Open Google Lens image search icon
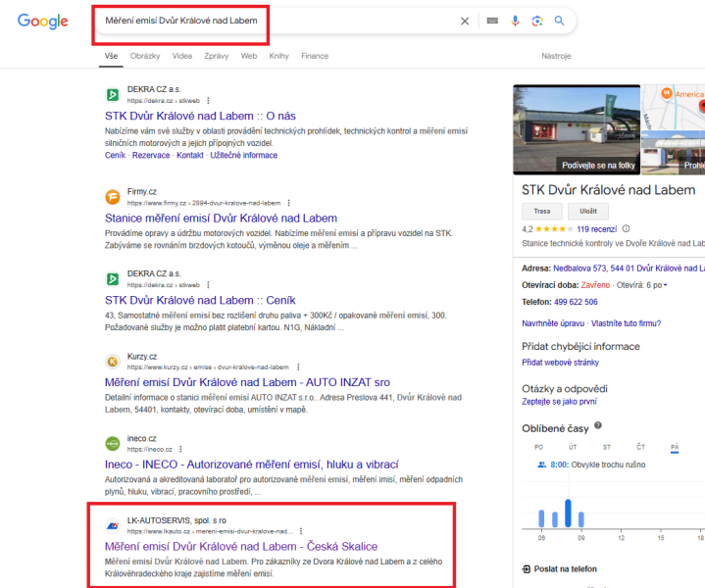The height and width of the screenshot is (588, 705). pyautogui.click(x=537, y=21)
